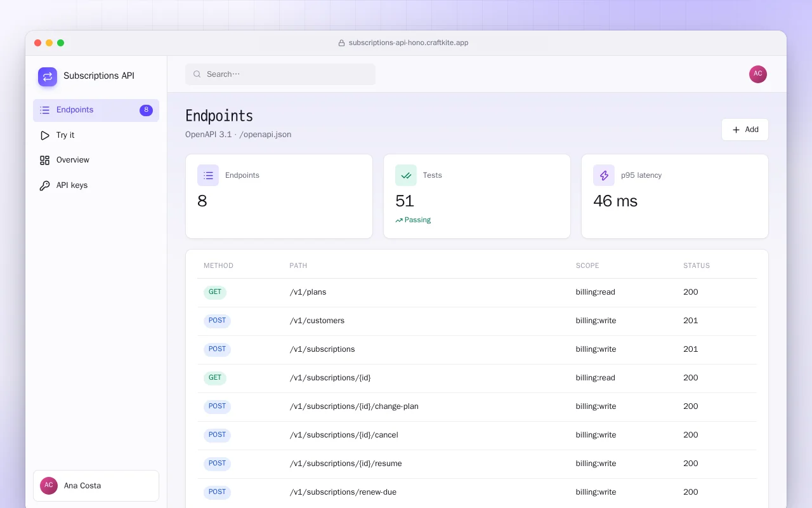Image resolution: width=812 pixels, height=508 pixels.
Task: Click the Add button
Action: click(x=745, y=130)
